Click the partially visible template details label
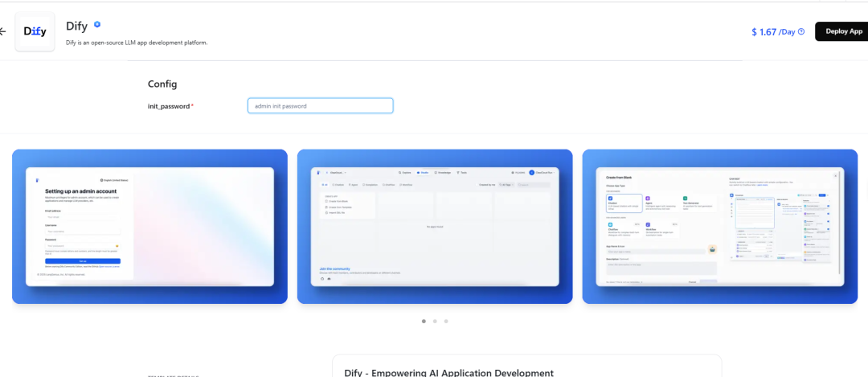Viewport: 868px width, 377px height. tap(173, 375)
